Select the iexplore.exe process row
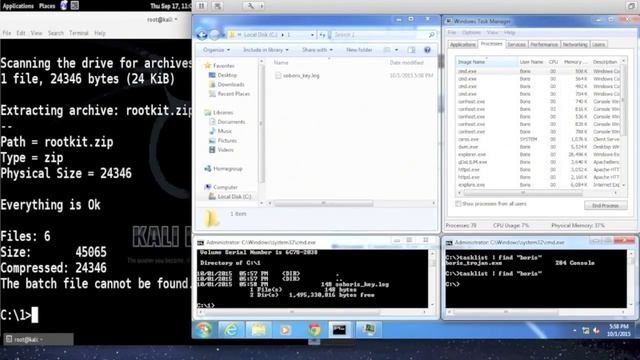640x360 pixels. click(x=539, y=185)
